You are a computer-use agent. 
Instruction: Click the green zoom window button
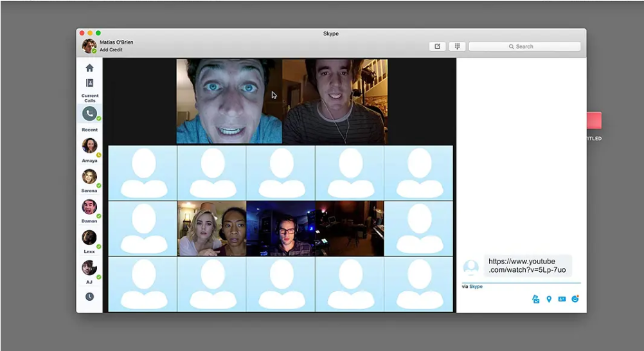pyautogui.click(x=98, y=33)
